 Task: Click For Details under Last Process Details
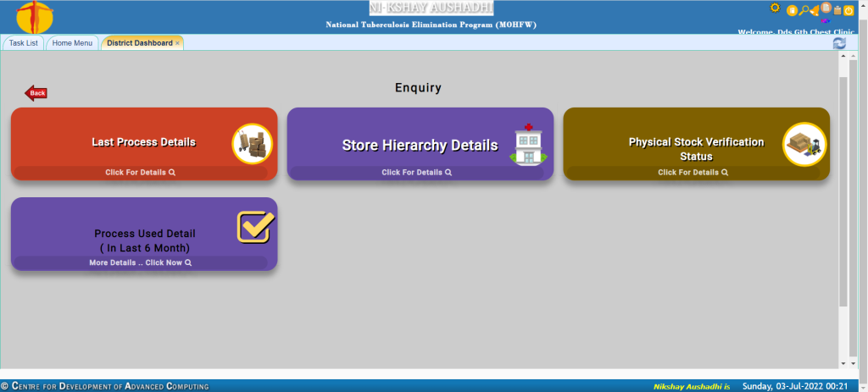pyautogui.click(x=141, y=173)
